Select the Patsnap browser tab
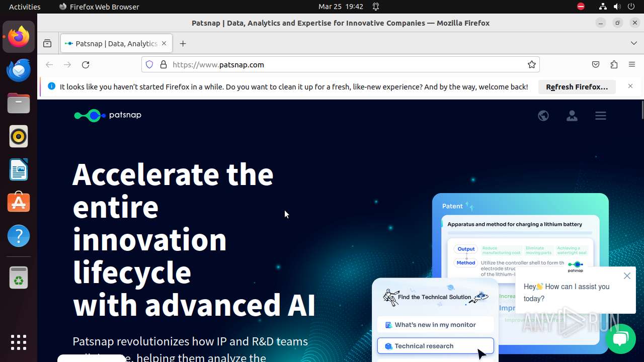Viewport: 644px width, 362px height. pyautogui.click(x=116, y=44)
